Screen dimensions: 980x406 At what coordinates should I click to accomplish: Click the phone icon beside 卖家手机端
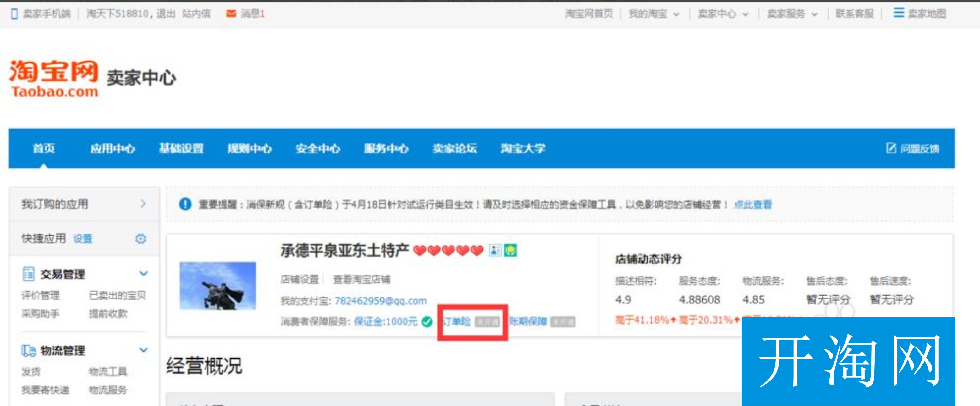[14, 14]
